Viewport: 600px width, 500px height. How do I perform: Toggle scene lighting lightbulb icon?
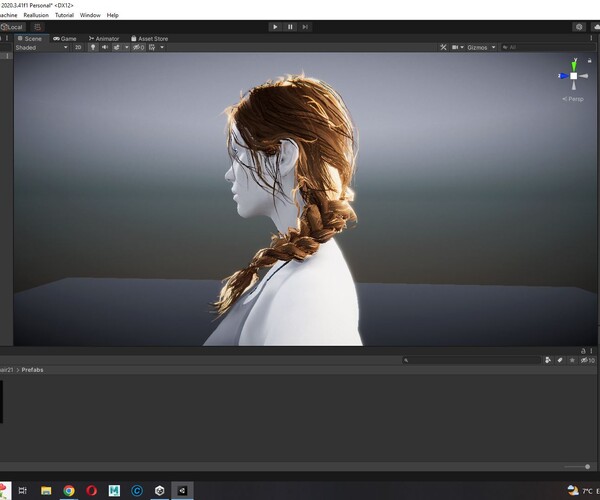93,47
